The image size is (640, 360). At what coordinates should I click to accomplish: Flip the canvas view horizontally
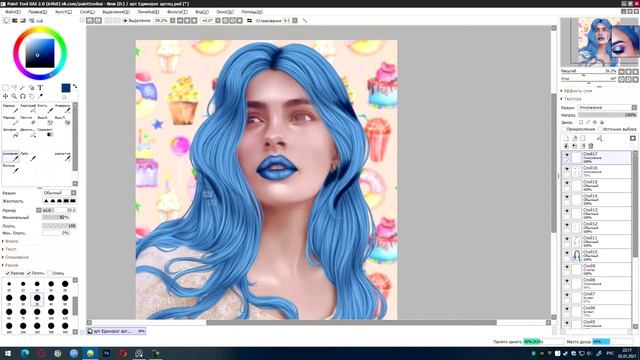[249, 20]
